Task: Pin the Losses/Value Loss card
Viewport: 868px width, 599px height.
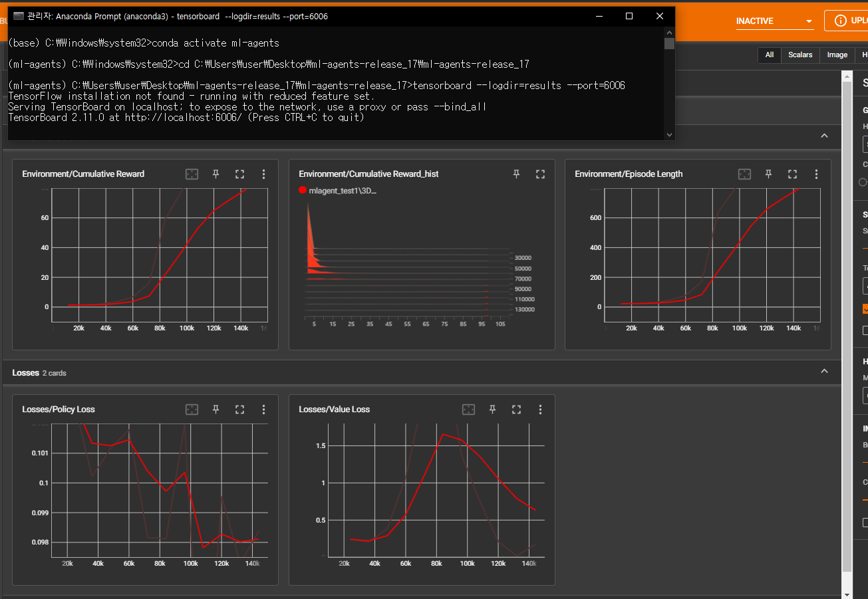Action: coord(492,410)
